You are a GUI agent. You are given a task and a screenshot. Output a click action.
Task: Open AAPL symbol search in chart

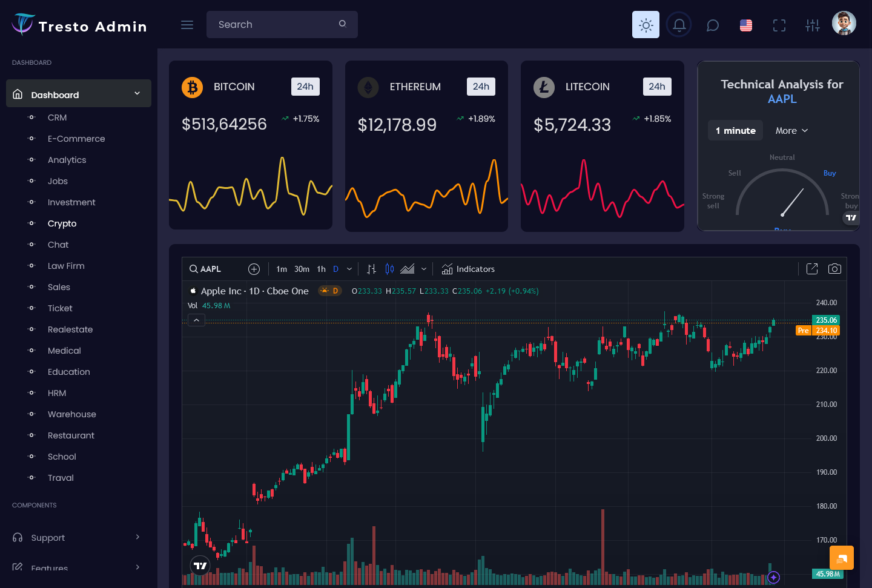click(x=205, y=269)
